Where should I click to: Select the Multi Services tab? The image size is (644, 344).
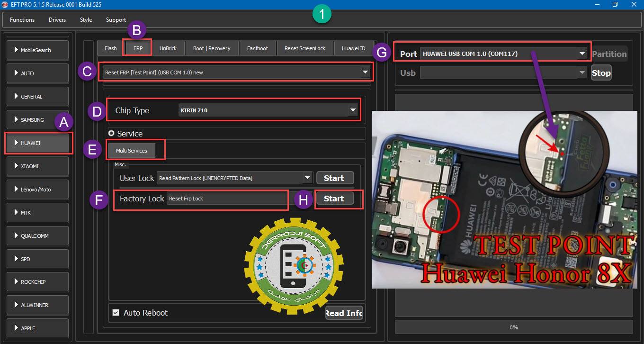[132, 151]
